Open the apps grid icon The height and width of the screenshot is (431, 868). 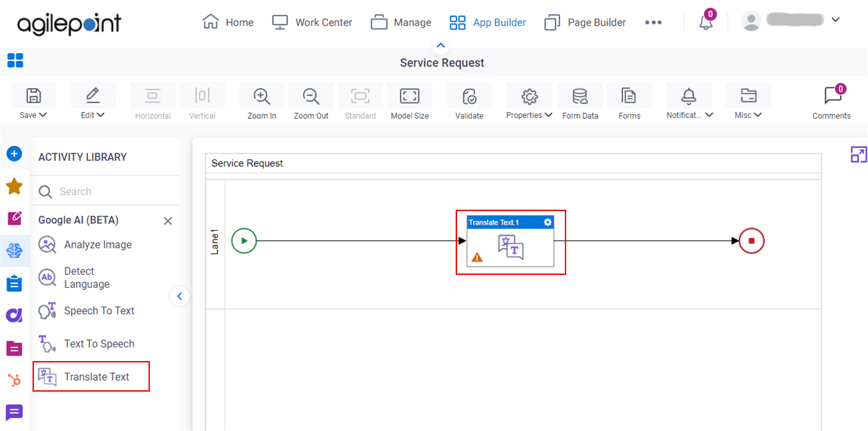[x=15, y=61]
